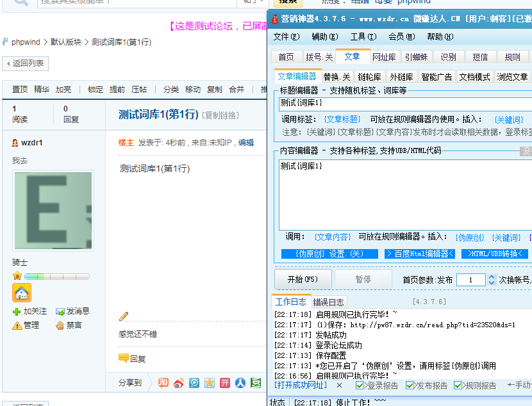This screenshot has width=532, height=406.
Task: Click the 发消息 message icon for wzdr1
Action: (x=60, y=311)
